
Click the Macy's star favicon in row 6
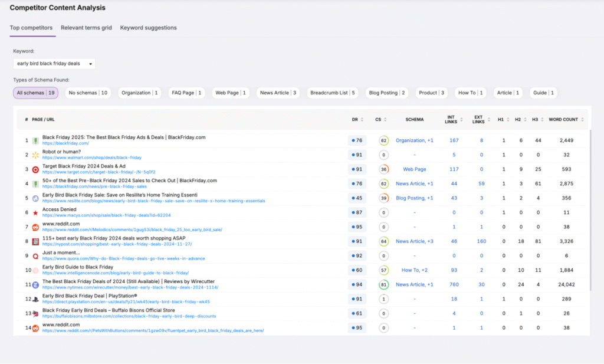pos(35,212)
